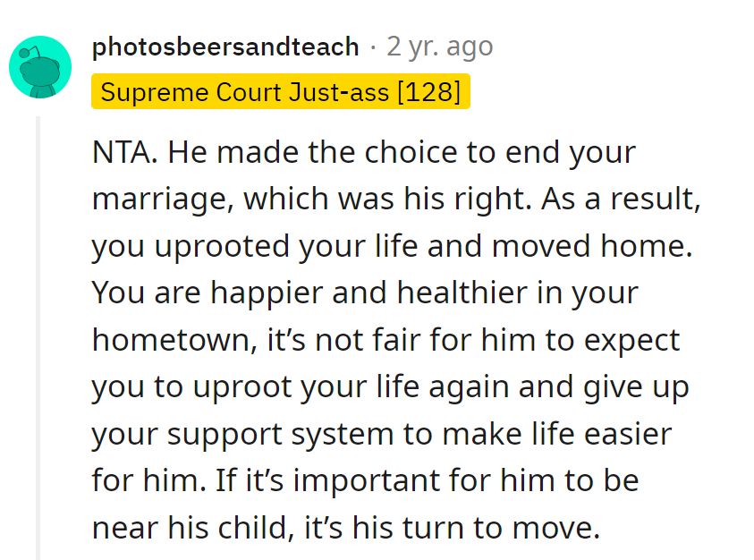The image size is (754, 560).
Task: Click the word 'uprooted' in the third line
Action: coord(222,247)
